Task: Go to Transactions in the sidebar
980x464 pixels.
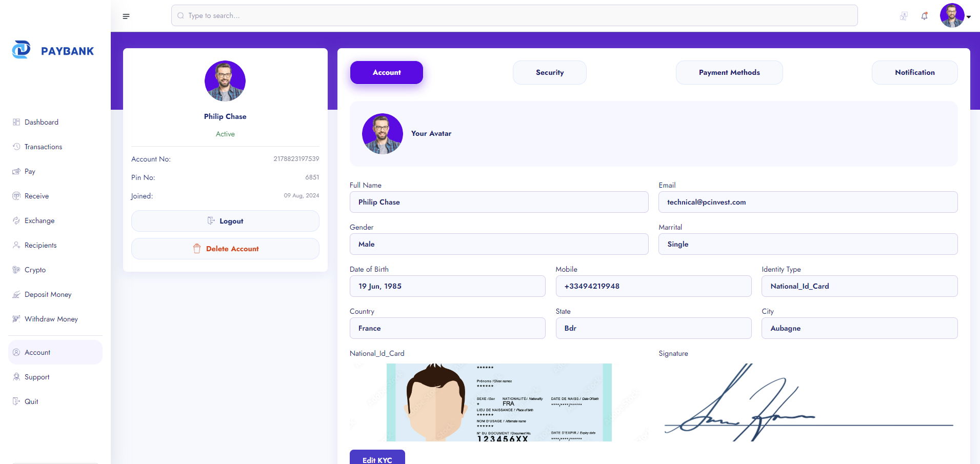Action: pyautogui.click(x=43, y=147)
